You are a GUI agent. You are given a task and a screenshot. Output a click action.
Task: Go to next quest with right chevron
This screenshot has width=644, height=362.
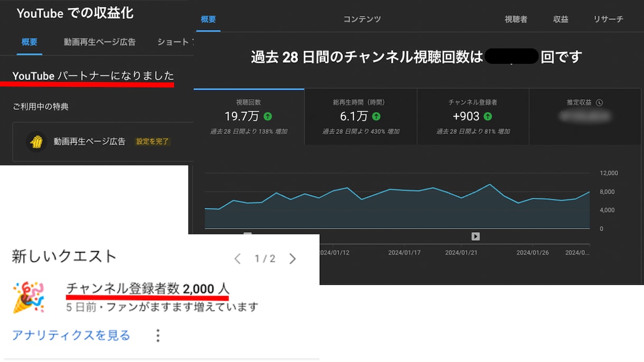[292, 259]
